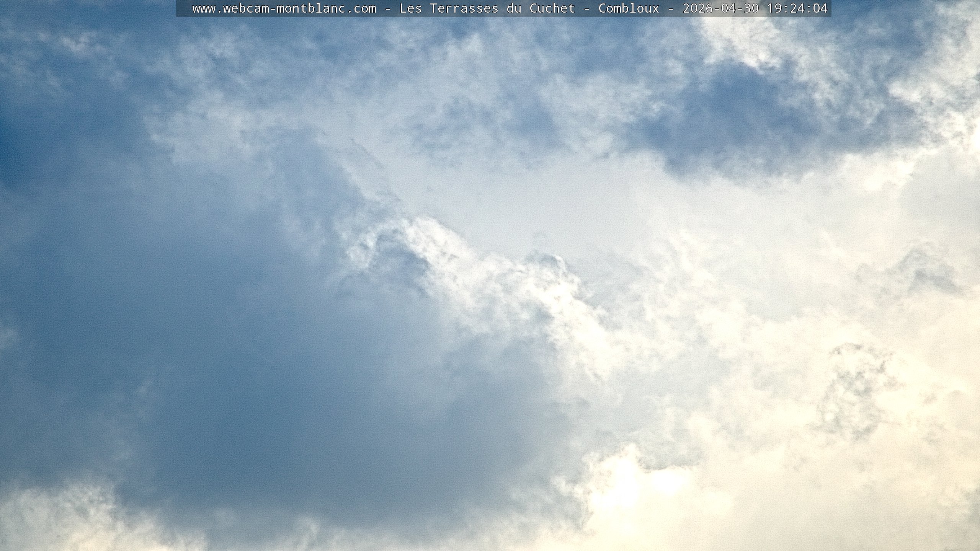Screen dimensions: 980x551
Task: Click the 'Les Terrasses du Cuchet' label
Action: [x=487, y=8]
